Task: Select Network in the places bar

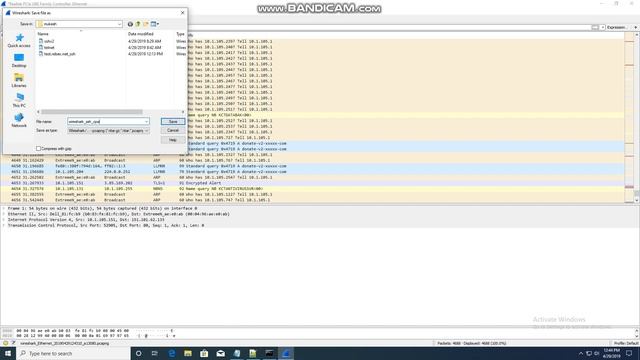Action: pyautogui.click(x=19, y=120)
